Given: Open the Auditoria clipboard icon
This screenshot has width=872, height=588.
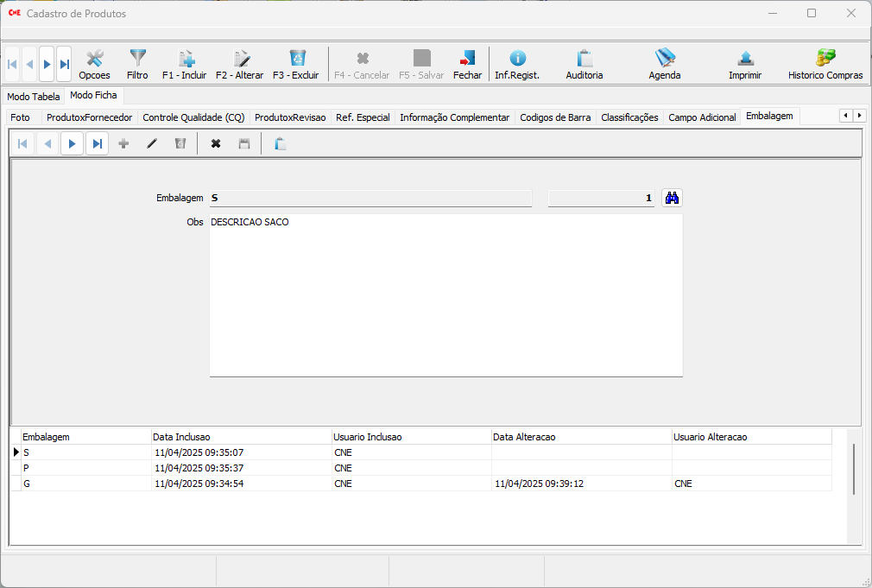Looking at the screenshot, I should (x=584, y=65).
